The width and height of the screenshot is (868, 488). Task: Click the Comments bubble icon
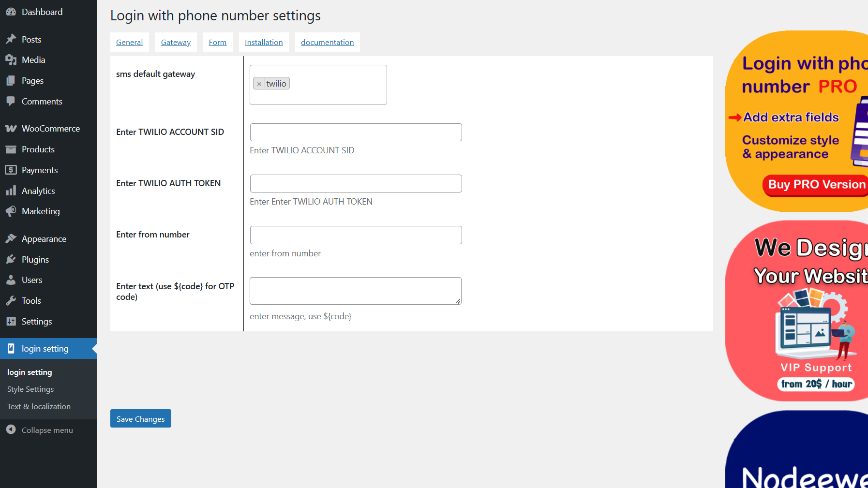11,102
